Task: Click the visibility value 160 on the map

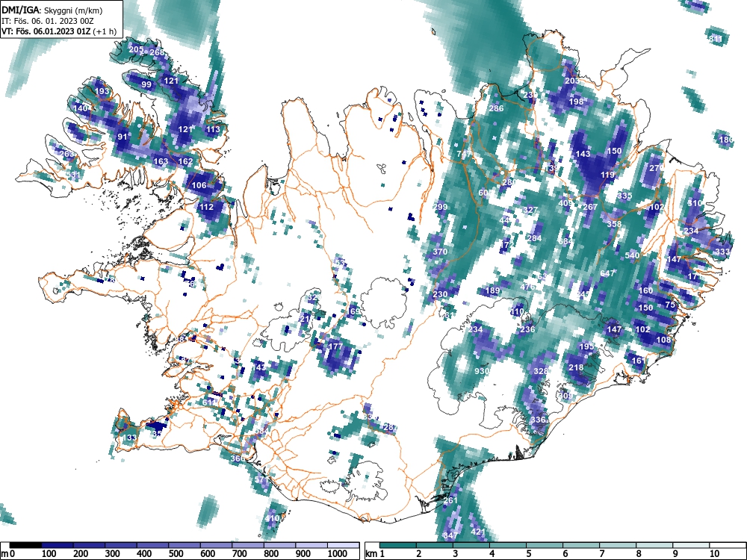Action: click(645, 290)
